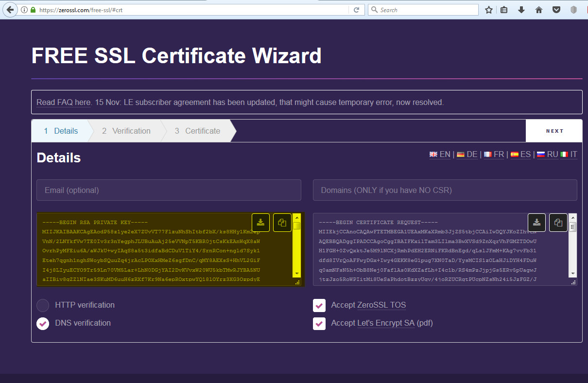Screen dimensions: 588x383
Task: Click the certificate request text area resize grip
Action: tap(573, 282)
